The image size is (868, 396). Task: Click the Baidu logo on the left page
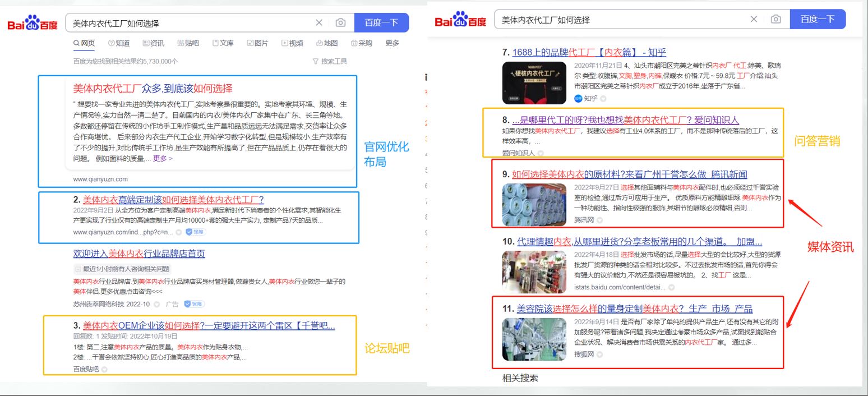(x=33, y=24)
